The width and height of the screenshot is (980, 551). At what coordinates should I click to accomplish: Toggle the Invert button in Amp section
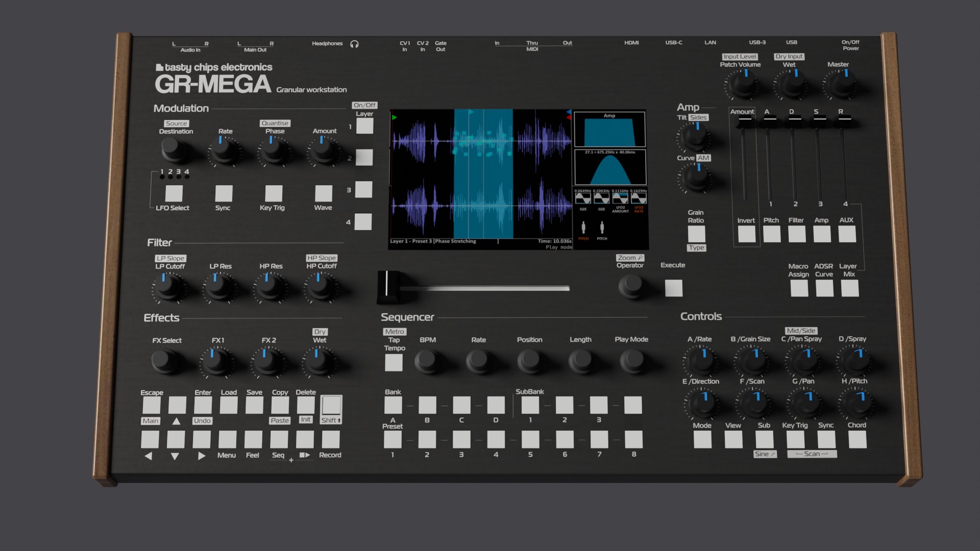pyautogui.click(x=747, y=234)
